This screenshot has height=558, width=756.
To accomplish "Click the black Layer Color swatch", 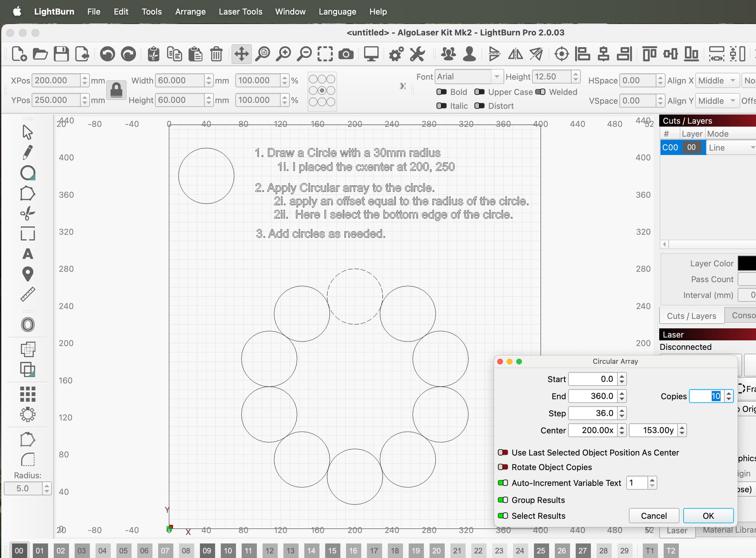I will pos(747,263).
